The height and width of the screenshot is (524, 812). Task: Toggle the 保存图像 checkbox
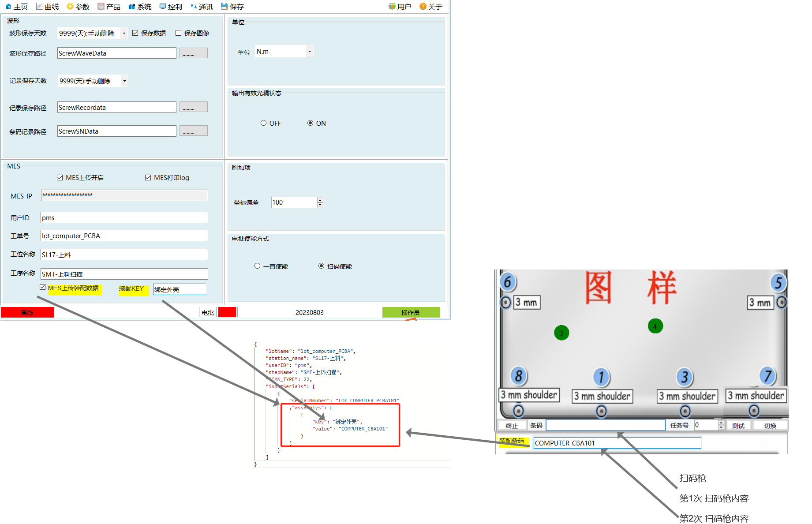179,33
